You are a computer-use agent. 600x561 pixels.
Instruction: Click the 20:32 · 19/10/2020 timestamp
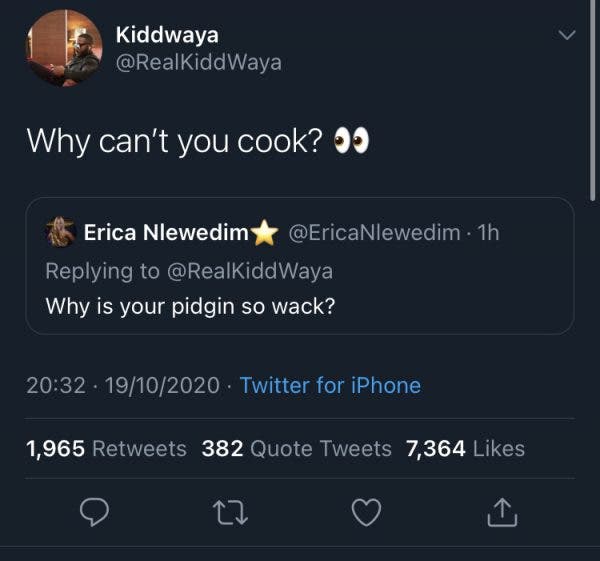coord(124,386)
